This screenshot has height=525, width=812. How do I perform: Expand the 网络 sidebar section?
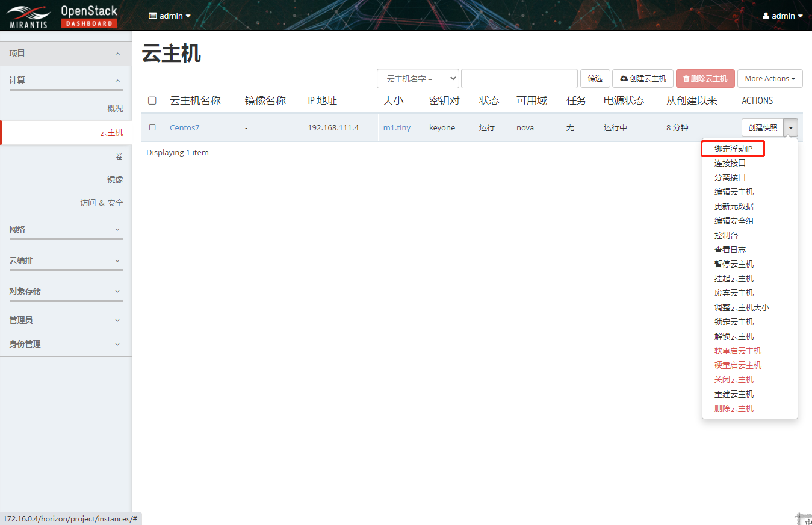(66, 229)
